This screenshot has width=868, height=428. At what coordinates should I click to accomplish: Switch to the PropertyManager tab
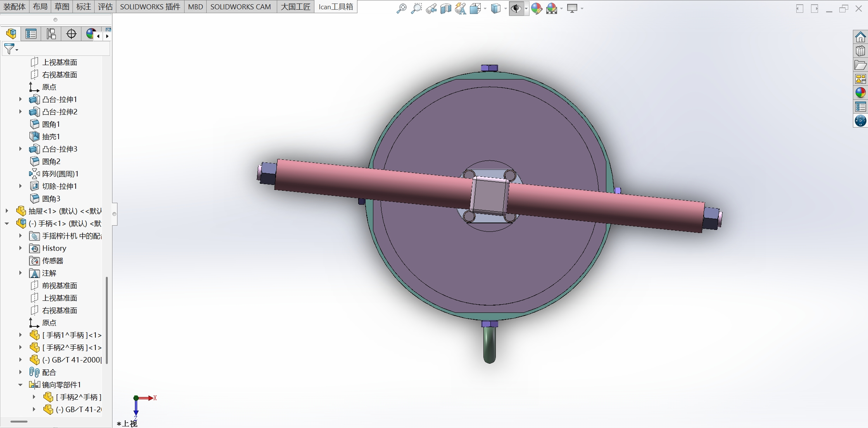coord(31,34)
